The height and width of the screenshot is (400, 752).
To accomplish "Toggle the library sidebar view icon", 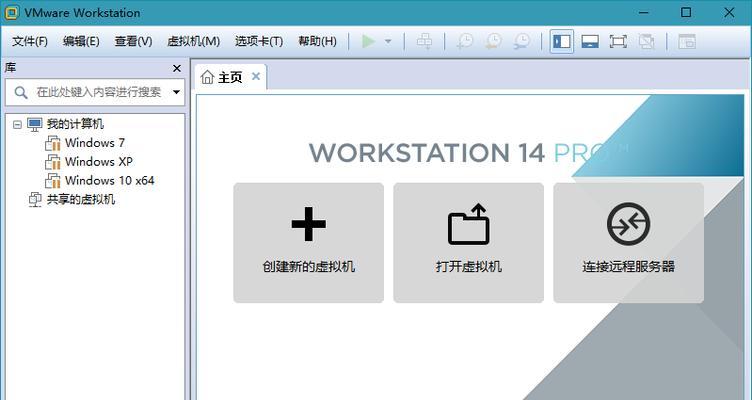I will point(562,42).
